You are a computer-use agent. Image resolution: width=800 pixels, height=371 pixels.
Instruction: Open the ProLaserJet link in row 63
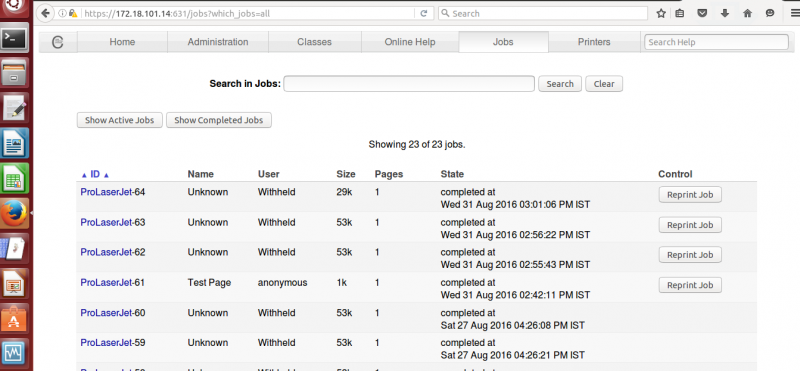[x=106, y=222]
